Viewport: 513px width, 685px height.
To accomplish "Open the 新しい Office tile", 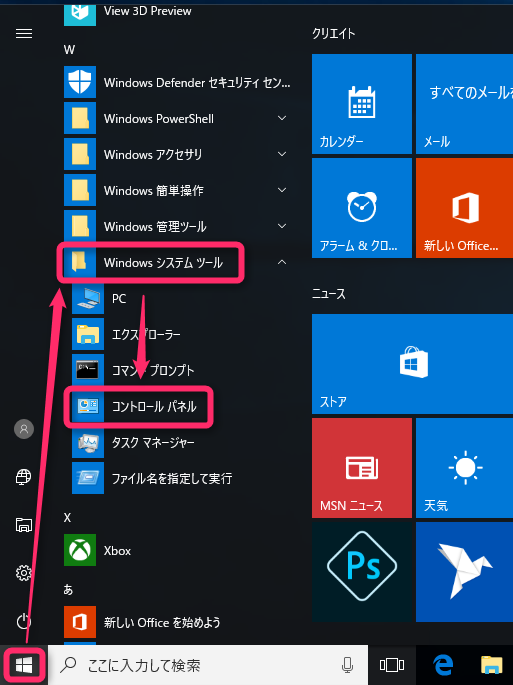I will click(464, 208).
